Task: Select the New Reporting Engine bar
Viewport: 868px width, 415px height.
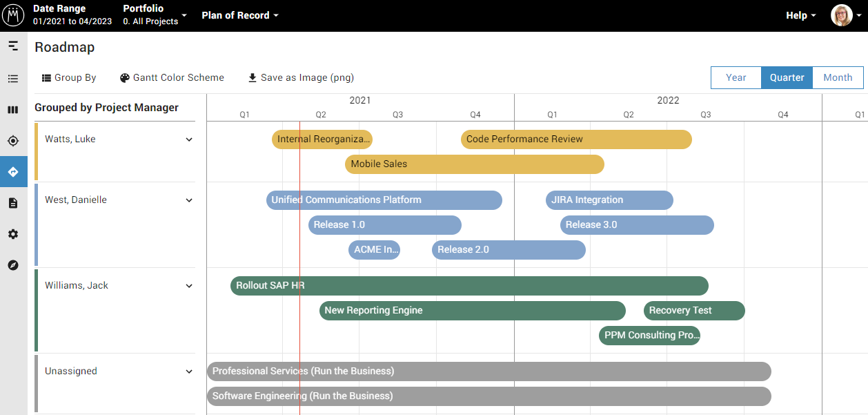Action: click(473, 311)
